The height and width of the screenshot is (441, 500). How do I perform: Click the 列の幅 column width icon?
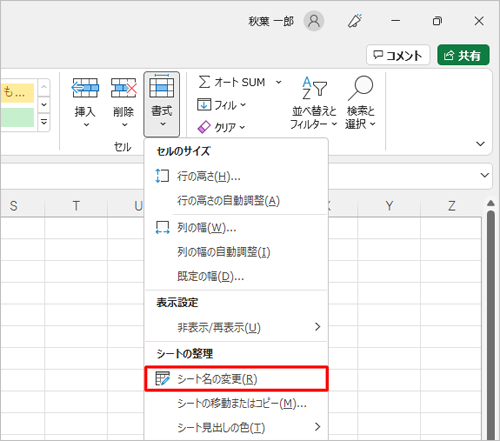click(x=162, y=228)
